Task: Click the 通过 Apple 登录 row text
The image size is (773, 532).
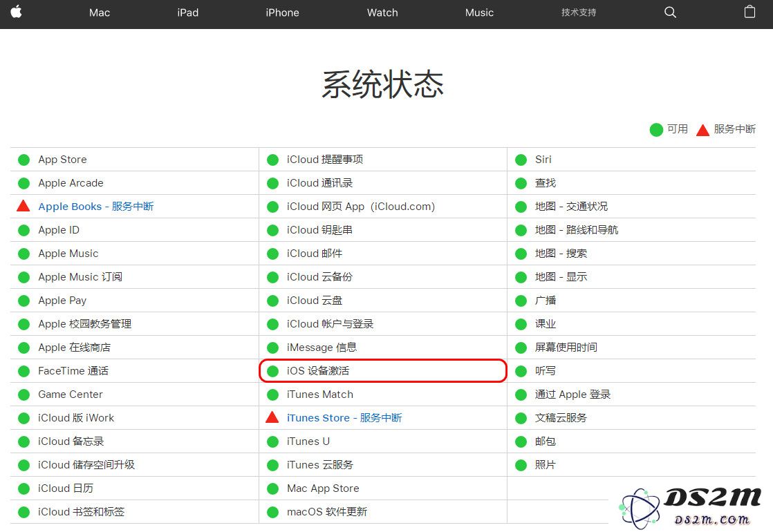Action: click(573, 394)
